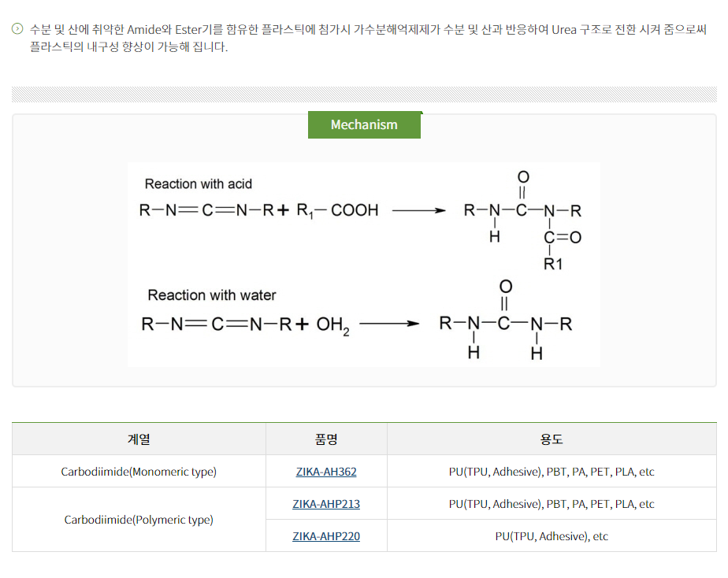Click the arrow in the acid reaction

[x=418, y=210]
